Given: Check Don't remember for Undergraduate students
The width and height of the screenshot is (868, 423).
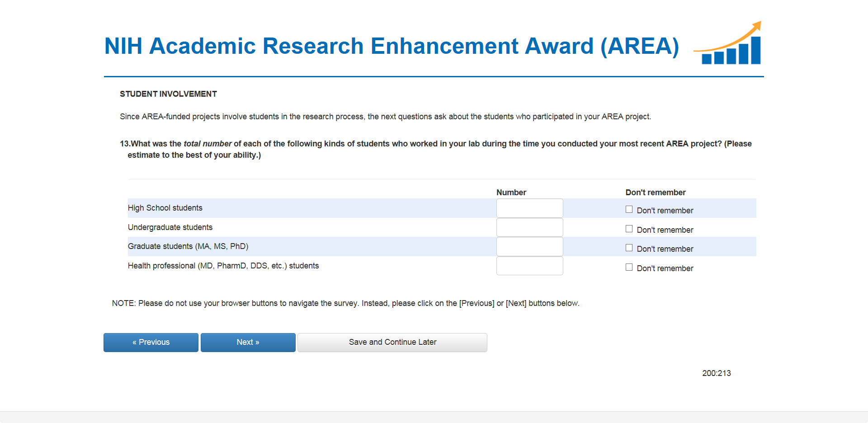Looking at the screenshot, I should (629, 229).
